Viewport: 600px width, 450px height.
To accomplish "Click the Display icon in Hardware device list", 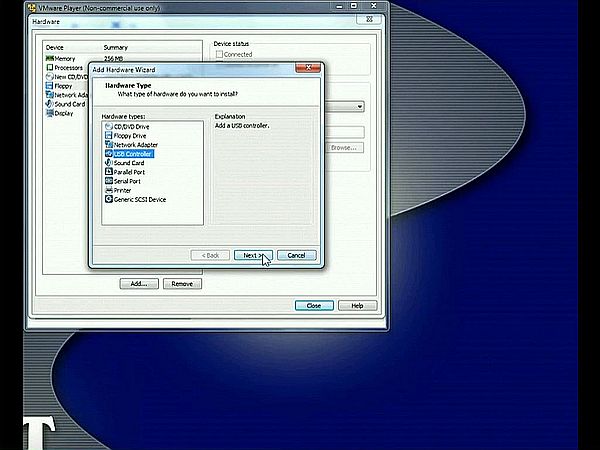I will pyautogui.click(x=49, y=113).
